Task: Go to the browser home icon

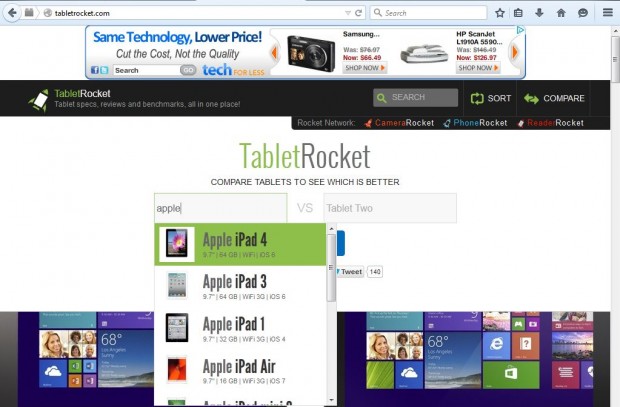Action: coord(561,13)
